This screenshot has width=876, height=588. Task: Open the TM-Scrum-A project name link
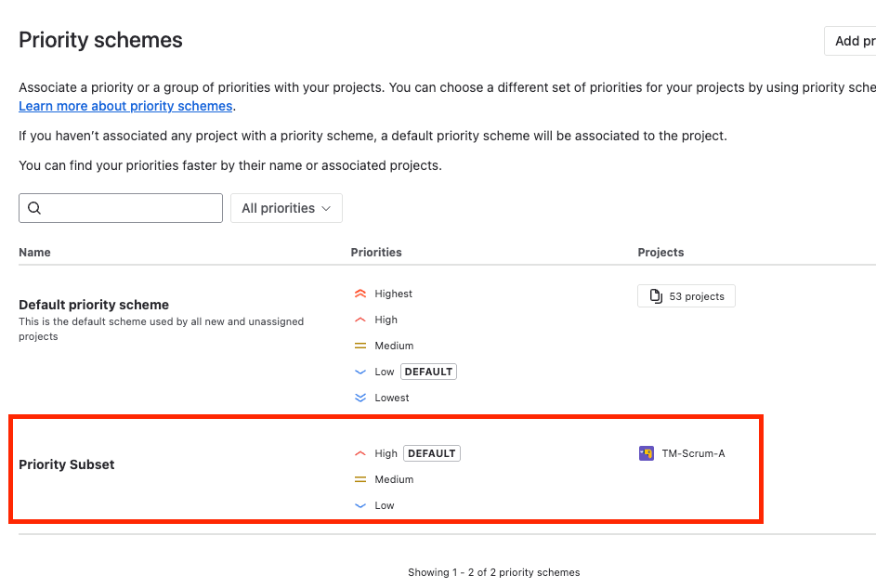[693, 453]
